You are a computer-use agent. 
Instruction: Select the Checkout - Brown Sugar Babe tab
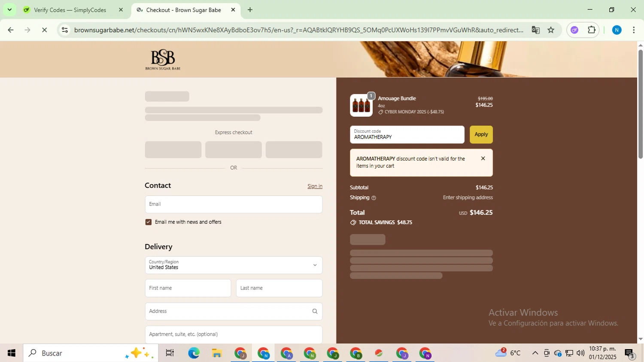click(183, 10)
